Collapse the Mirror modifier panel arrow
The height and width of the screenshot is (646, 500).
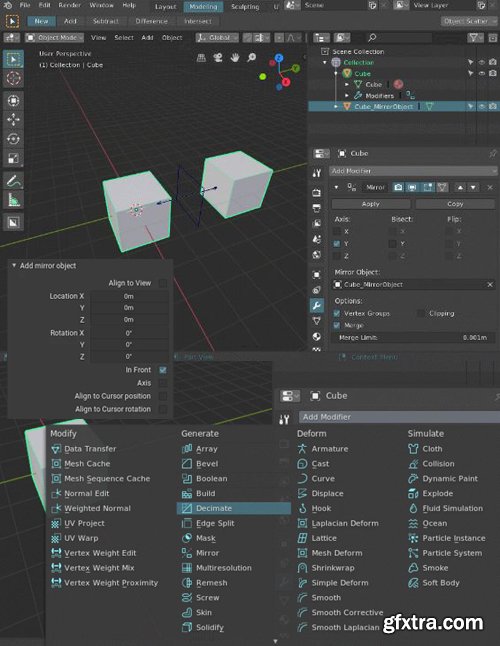click(336, 187)
